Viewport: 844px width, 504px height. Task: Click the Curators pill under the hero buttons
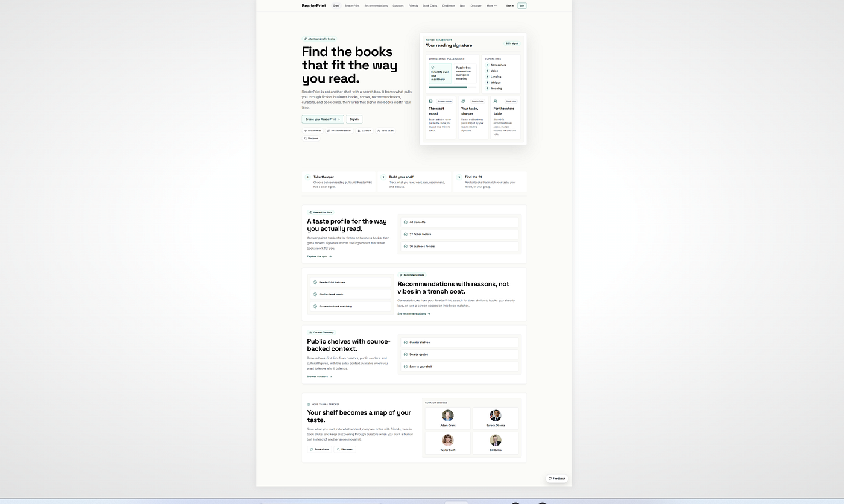(365, 130)
